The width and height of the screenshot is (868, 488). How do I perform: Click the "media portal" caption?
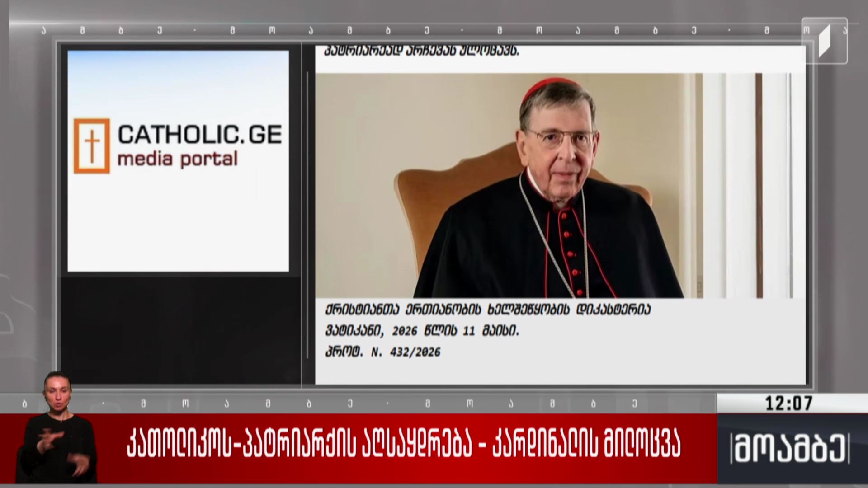(x=177, y=160)
